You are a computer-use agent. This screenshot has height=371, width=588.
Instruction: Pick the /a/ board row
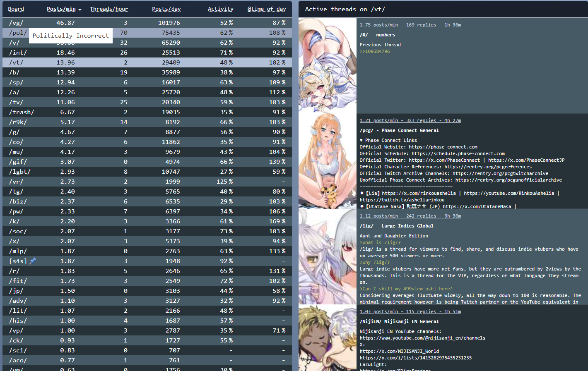[x=147, y=92]
